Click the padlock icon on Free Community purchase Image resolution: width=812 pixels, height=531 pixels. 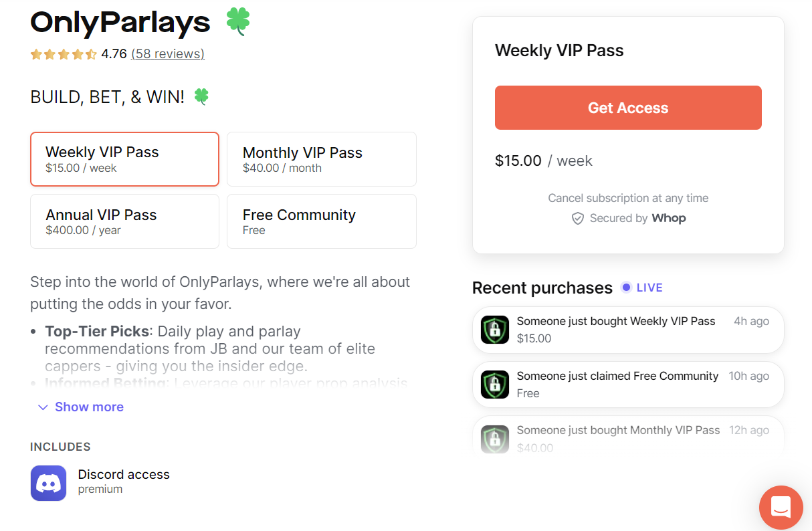[x=494, y=385]
